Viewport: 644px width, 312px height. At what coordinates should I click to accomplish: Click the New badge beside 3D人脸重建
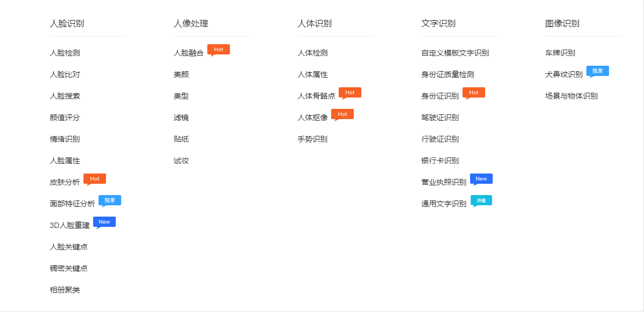pyautogui.click(x=104, y=222)
